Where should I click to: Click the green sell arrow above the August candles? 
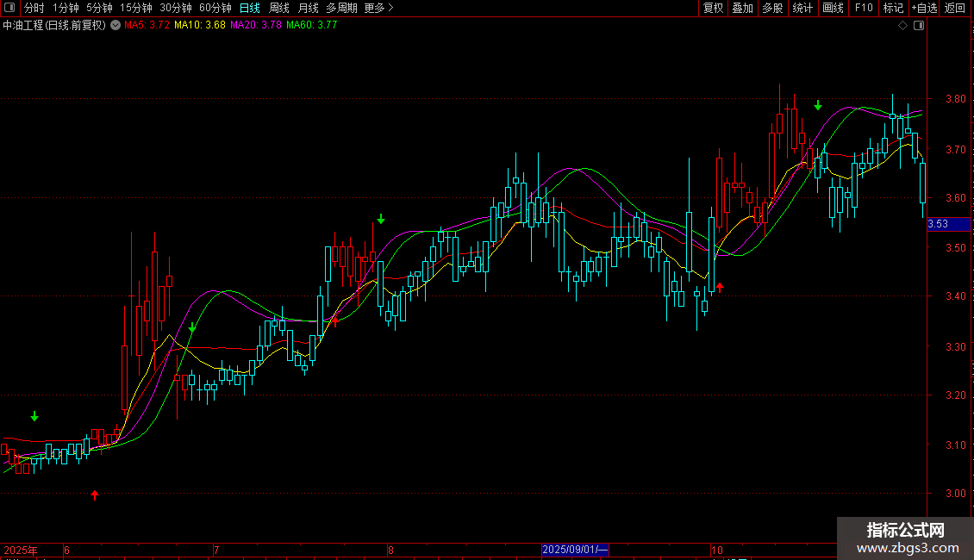coord(381,219)
